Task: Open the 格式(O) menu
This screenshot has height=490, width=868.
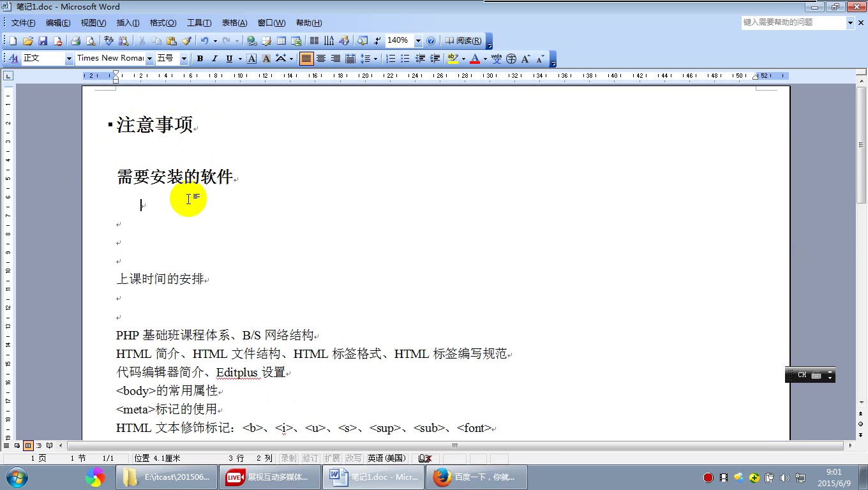Action: (x=163, y=23)
